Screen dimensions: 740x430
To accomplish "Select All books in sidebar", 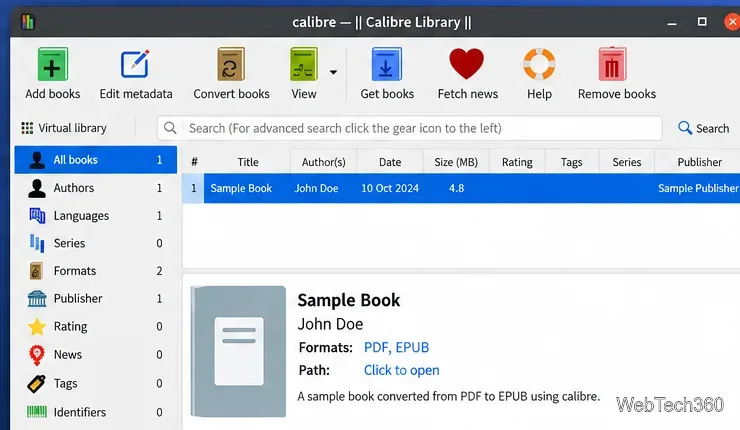I will 96,160.
